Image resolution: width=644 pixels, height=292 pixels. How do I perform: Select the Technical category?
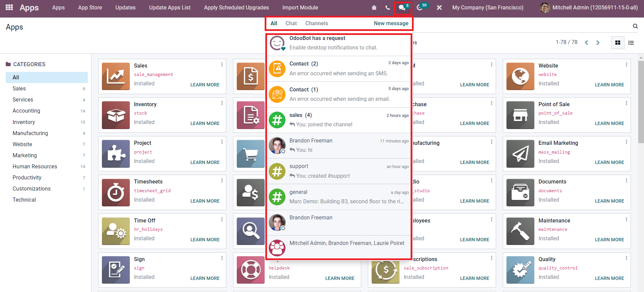[24, 200]
